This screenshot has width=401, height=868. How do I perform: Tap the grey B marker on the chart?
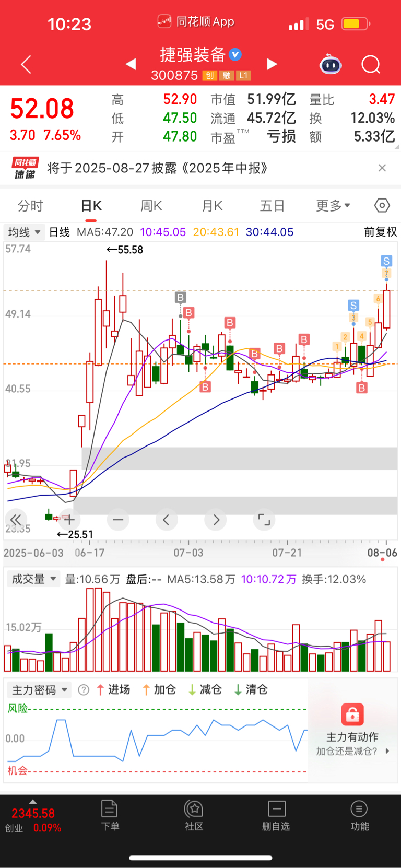tap(180, 298)
